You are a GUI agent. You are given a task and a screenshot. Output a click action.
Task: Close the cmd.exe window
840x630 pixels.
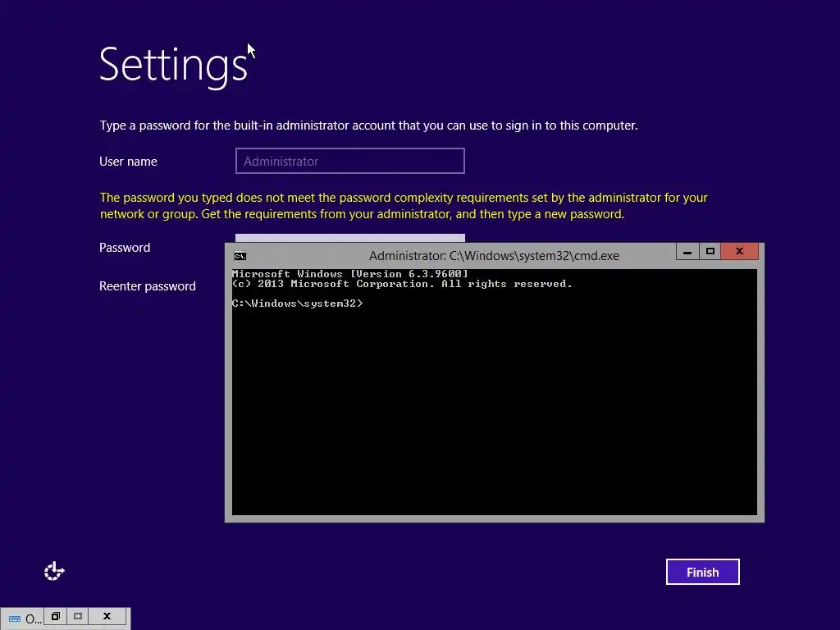(739, 251)
